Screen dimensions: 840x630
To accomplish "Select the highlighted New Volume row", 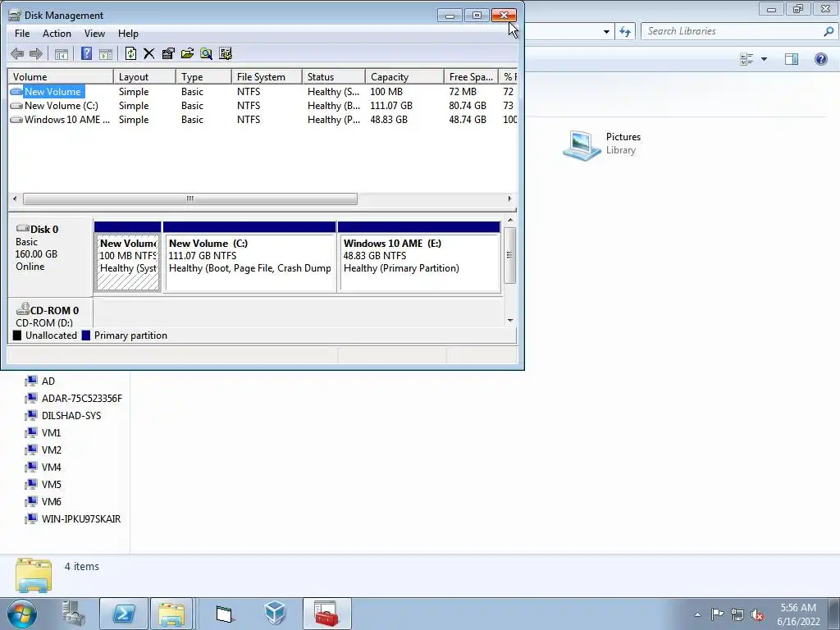I will (262, 92).
